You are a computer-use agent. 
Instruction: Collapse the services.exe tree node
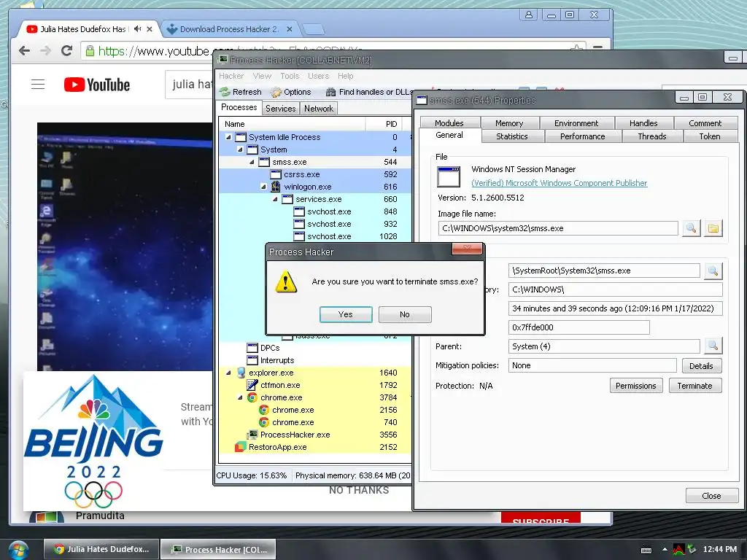[275, 199]
